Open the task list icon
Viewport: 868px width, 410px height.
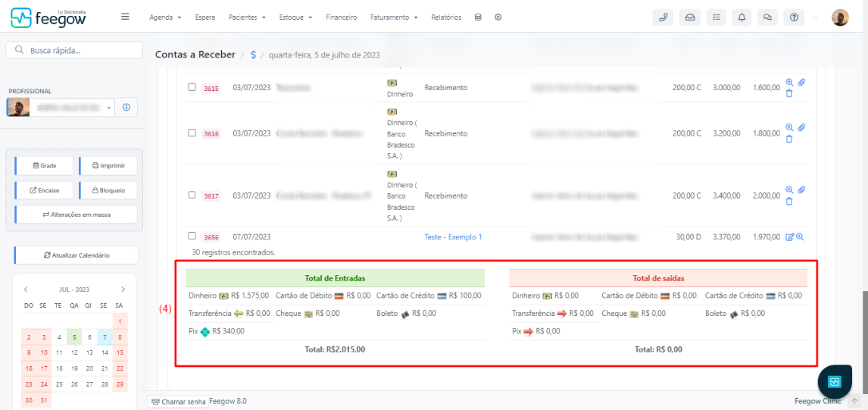pos(717,17)
